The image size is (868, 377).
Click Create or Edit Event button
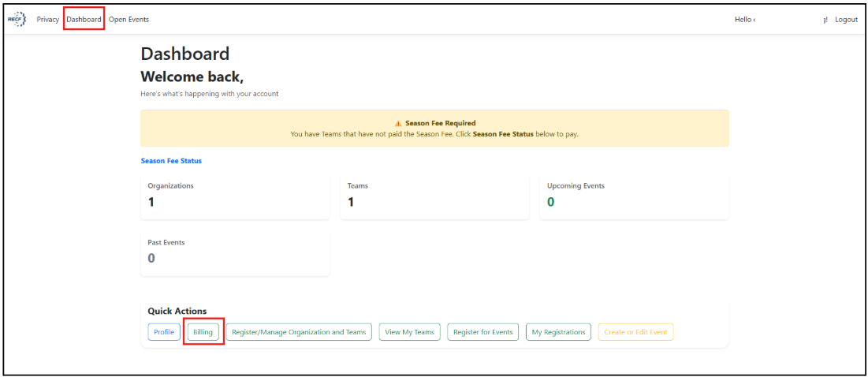tap(635, 332)
